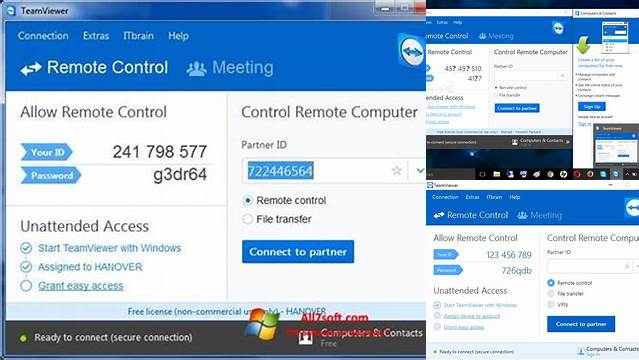The image size is (639, 360).
Task: Click the password text 'g3dr64'
Action: (x=180, y=174)
